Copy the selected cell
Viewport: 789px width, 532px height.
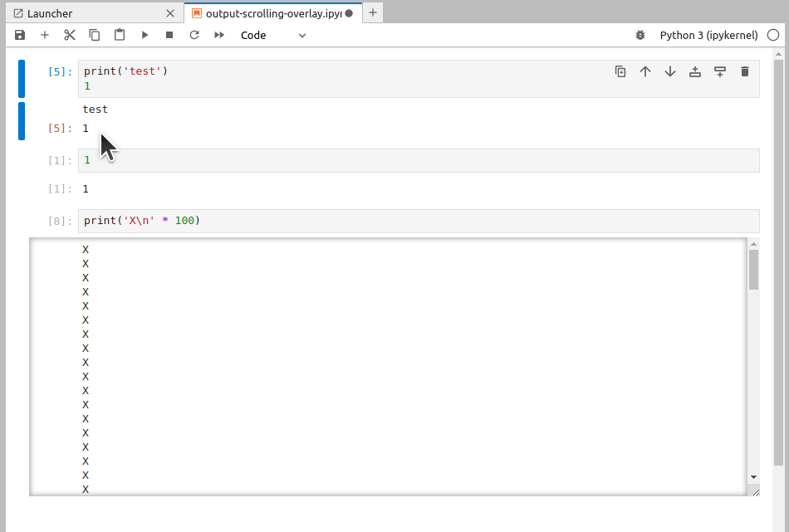point(94,35)
